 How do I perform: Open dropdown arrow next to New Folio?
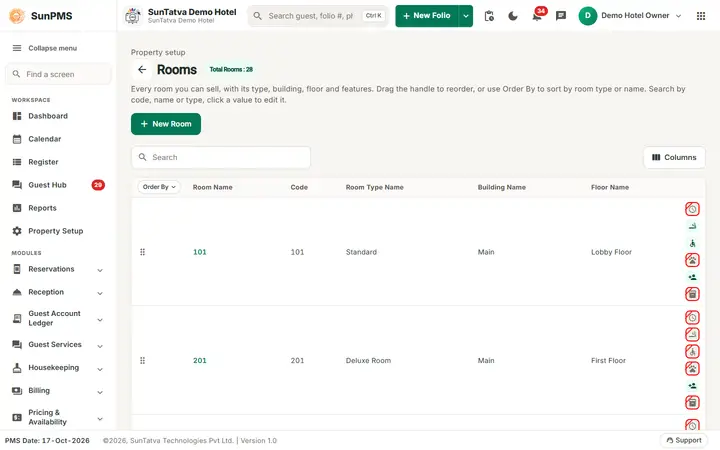point(466,16)
